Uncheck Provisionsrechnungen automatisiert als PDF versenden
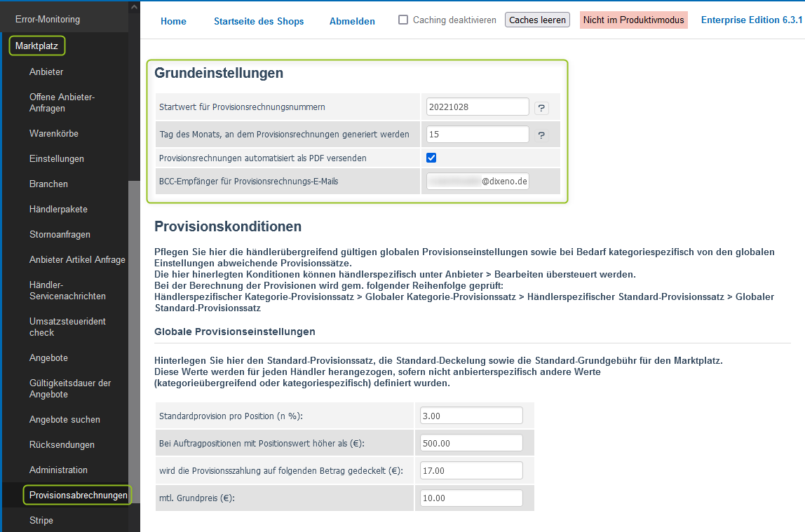The image size is (805, 532). point(431,158)
